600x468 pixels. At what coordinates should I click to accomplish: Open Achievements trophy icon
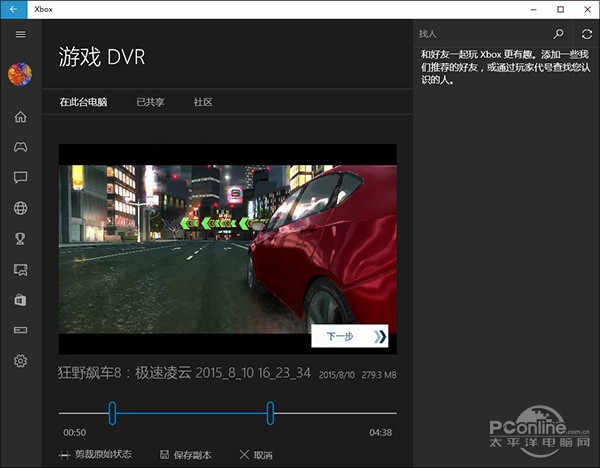tap(20, 238)
